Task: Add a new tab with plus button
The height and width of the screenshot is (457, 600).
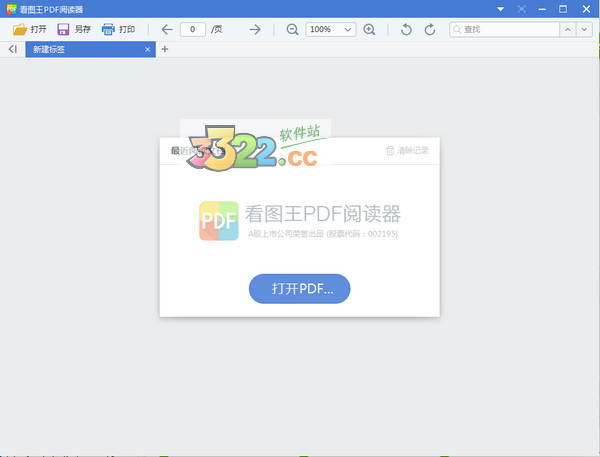Action: 165,49
